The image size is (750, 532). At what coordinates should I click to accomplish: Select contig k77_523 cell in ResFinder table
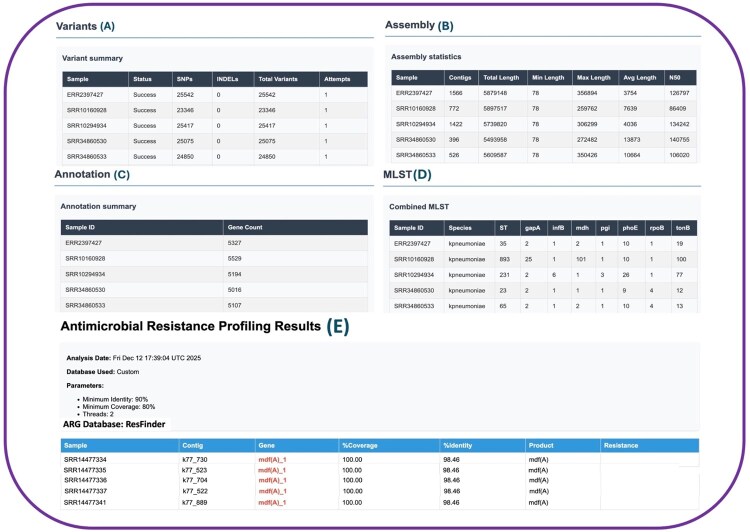click(x=194, y=470)
